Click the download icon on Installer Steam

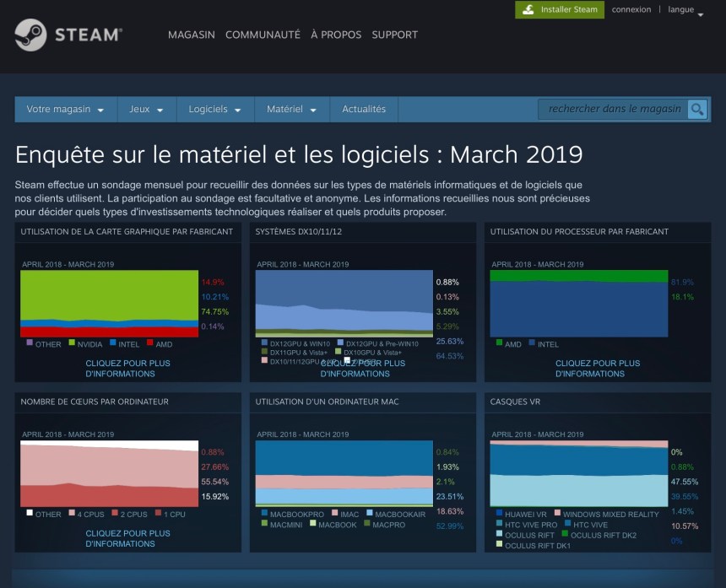528,10
